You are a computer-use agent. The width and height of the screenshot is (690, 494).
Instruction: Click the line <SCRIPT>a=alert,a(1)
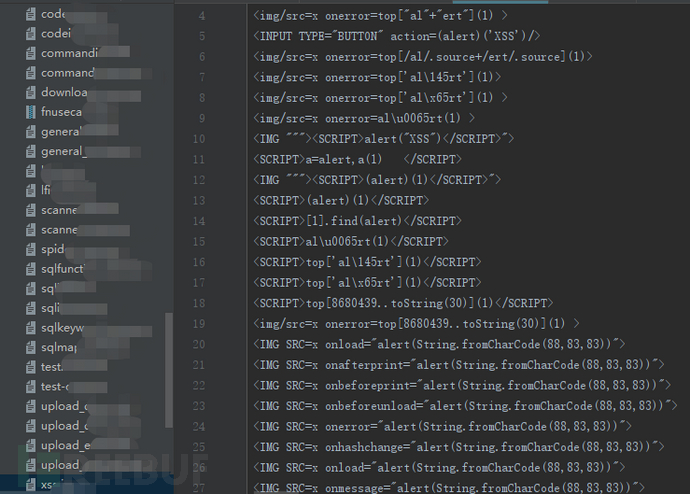tap(357, 159)
